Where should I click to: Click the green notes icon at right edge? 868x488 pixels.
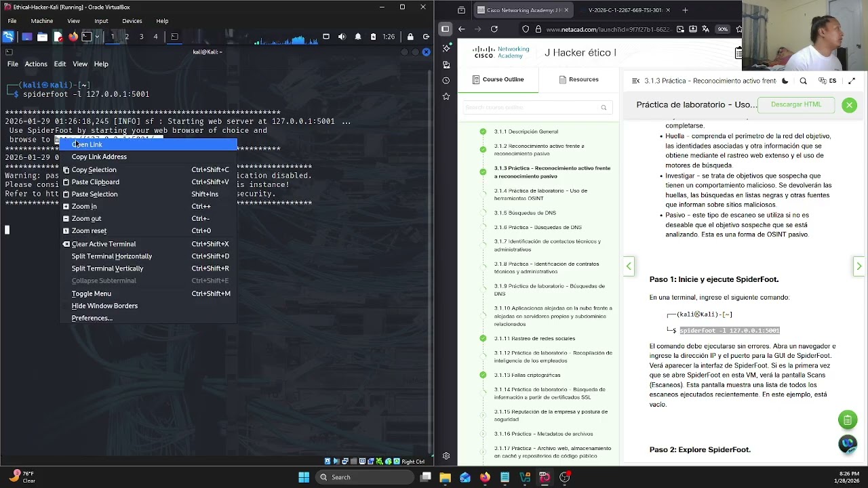point(848,420)
